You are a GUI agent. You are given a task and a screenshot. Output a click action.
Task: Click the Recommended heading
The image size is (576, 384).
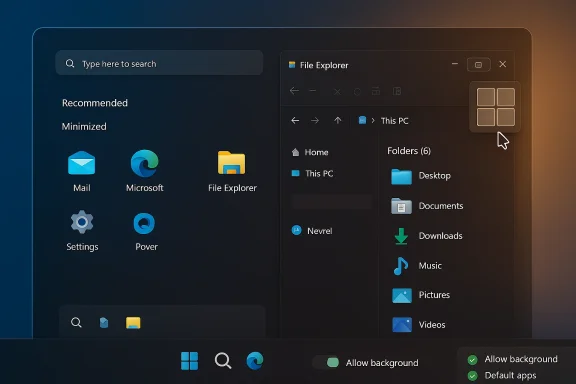[x=95, y=103]
